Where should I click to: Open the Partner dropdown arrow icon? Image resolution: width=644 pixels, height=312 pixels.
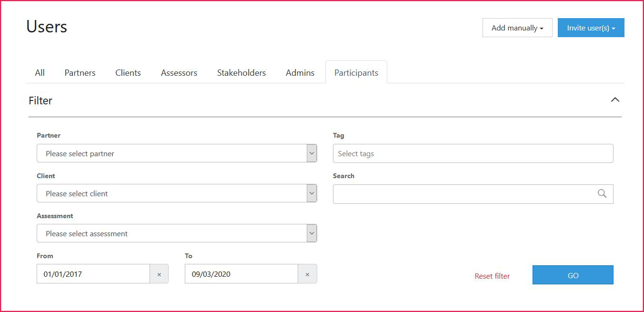[x=312, y=153]
